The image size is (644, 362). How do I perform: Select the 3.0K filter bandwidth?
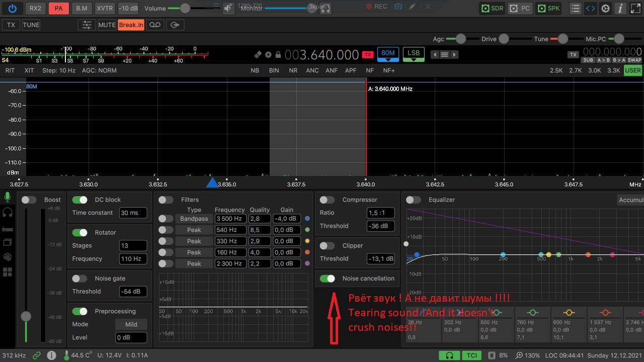coord(595,70)
